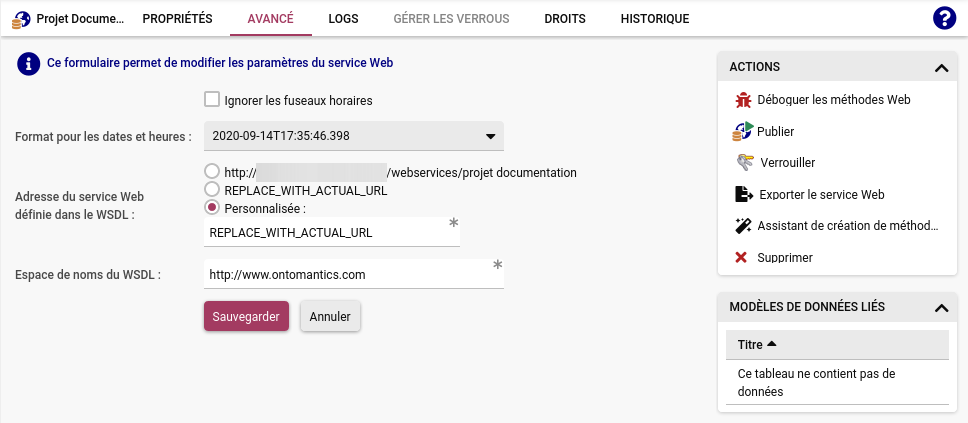This screenshot has width=968, height=423.
Task: Open the Historique tab
Action: (654, 19)
